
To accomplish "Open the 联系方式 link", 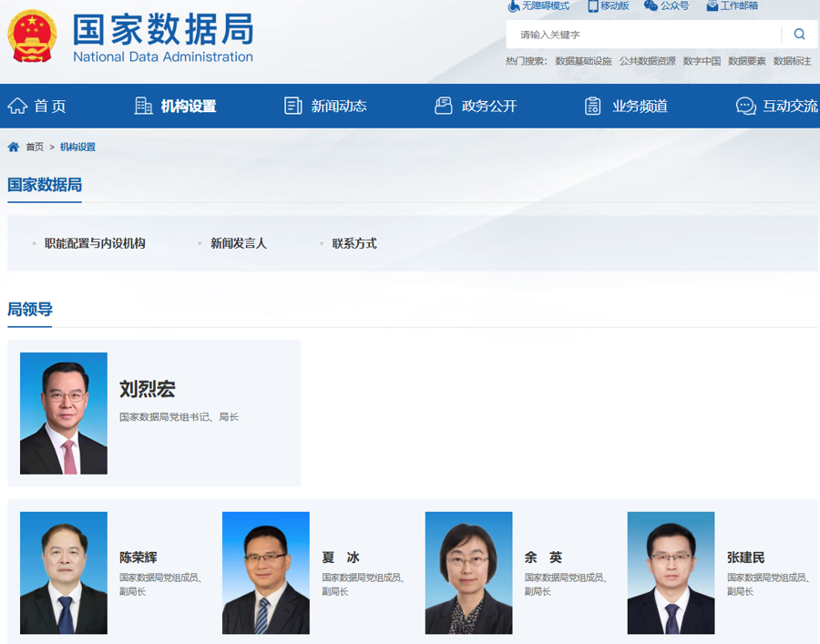I will pos(354,243).
